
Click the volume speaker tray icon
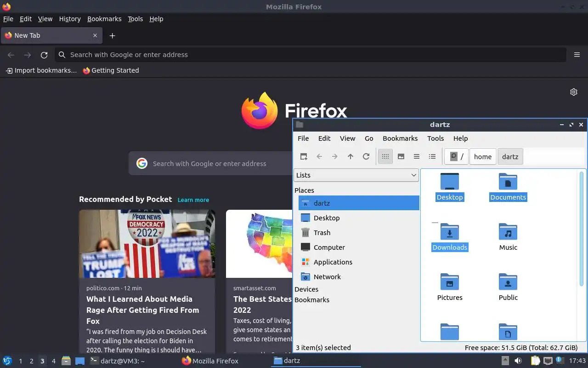pos(518,361)
